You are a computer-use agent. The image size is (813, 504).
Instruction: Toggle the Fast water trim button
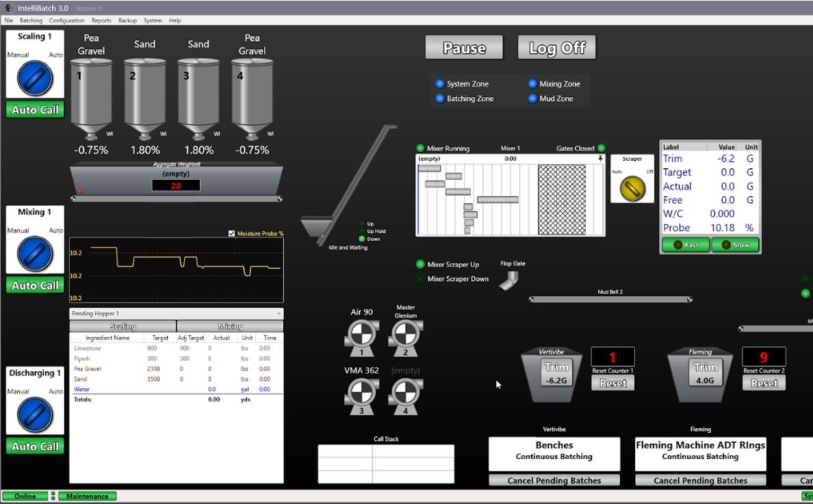(x=686, y=245)
